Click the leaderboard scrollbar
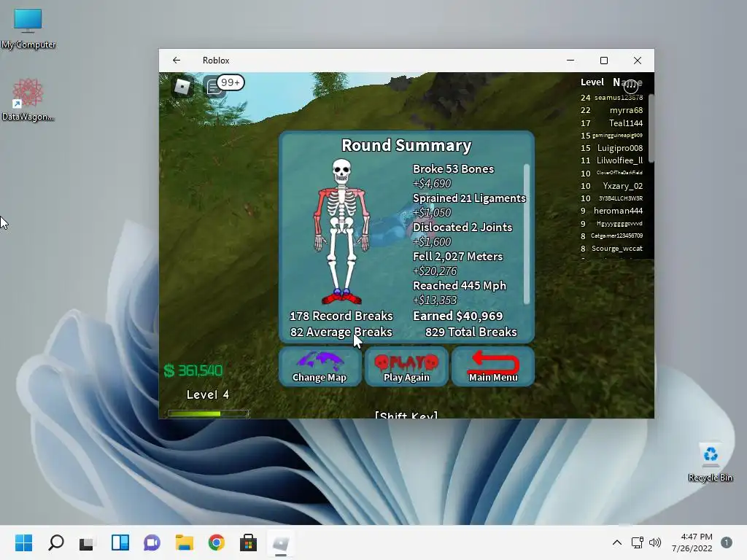 (x=651, y=128)
